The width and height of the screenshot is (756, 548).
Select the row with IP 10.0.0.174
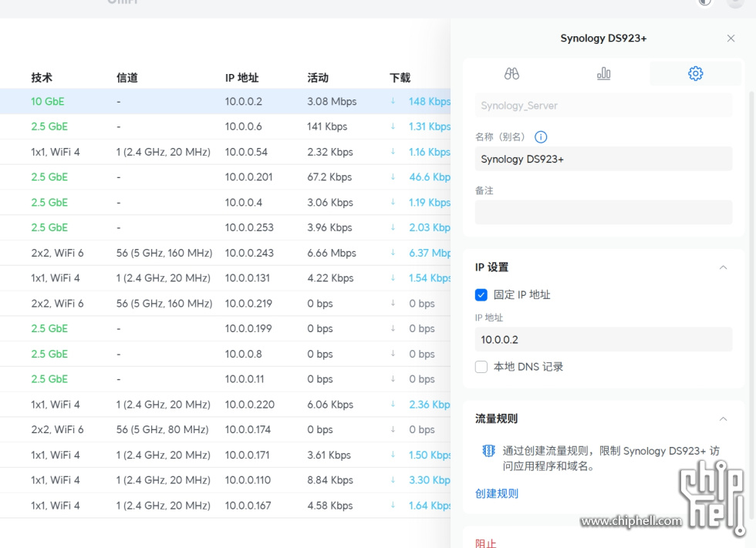[x=225, y=429]
